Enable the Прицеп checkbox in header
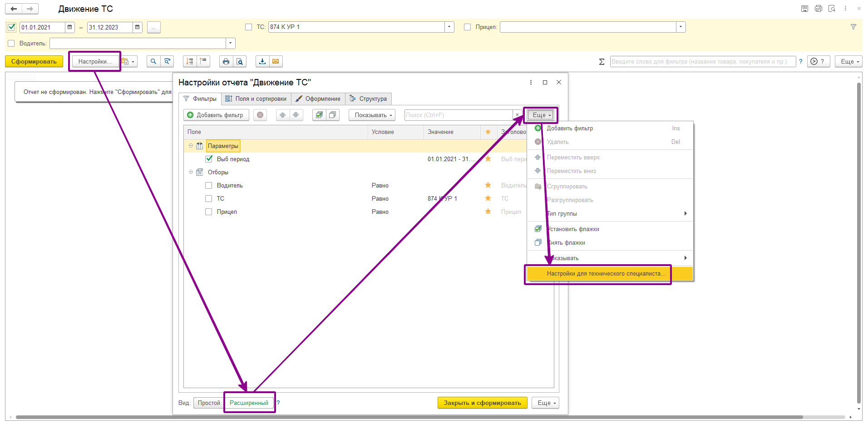The width and height of the screenshot is (868, 424). (467, 27)
